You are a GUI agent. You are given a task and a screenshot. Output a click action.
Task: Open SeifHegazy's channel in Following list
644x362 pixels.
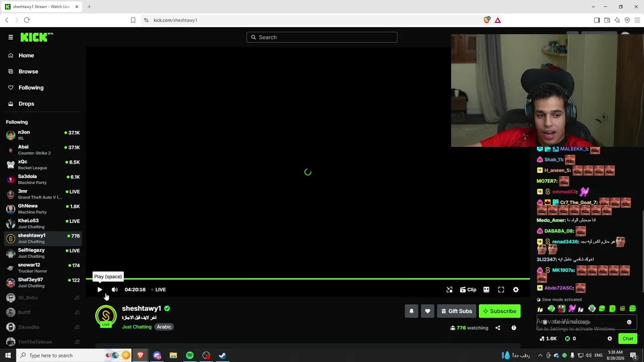(43, 253)
